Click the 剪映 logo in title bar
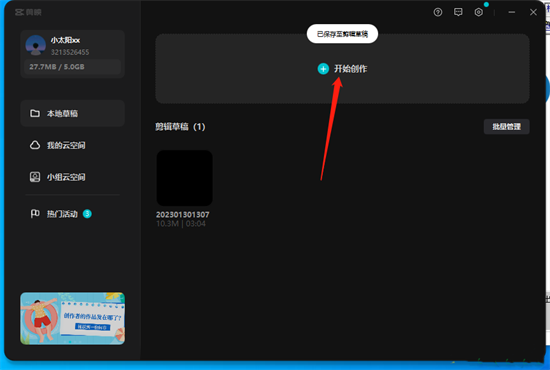Screen dimensions: 550x370 (x=28, y=12)
